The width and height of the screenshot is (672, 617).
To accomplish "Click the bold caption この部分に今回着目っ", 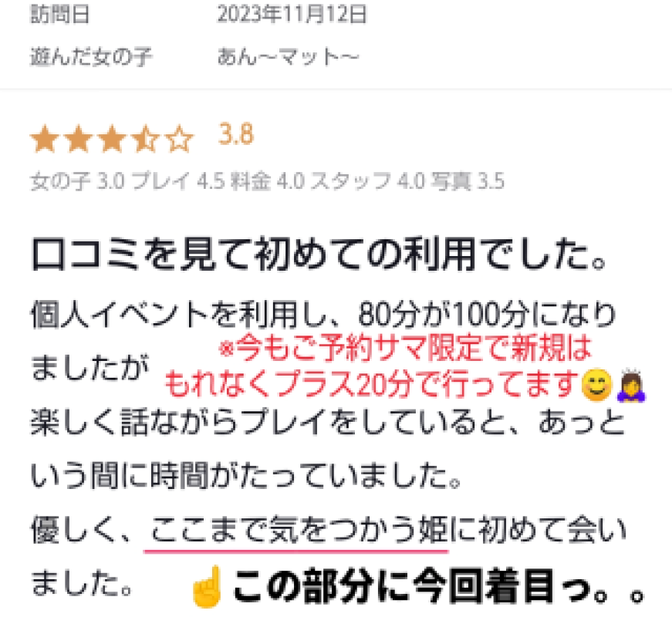I will [437, 585].
